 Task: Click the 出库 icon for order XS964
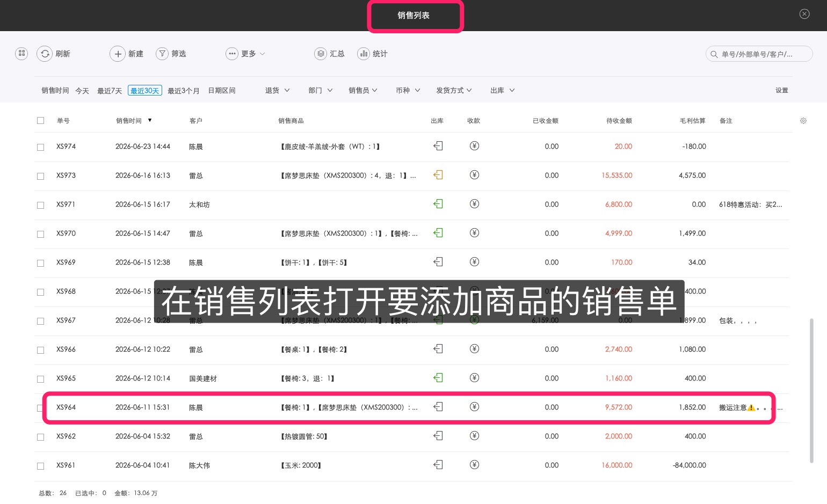point(438,407)
